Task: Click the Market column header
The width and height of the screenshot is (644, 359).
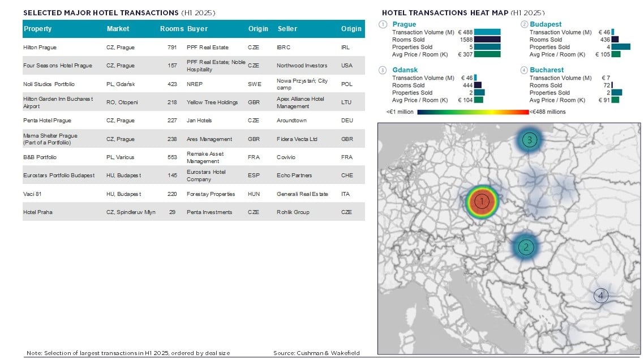Action: pyautogui.click(x=118, y=29)
